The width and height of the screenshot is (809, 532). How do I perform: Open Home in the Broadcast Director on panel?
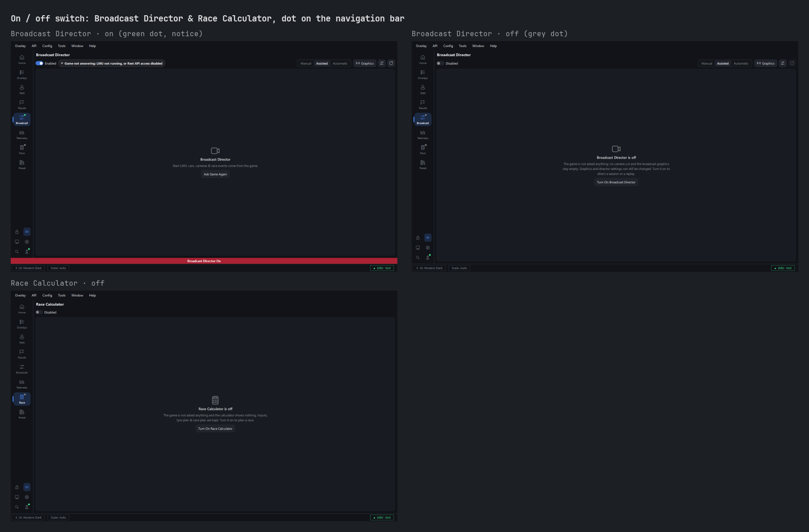22,59
